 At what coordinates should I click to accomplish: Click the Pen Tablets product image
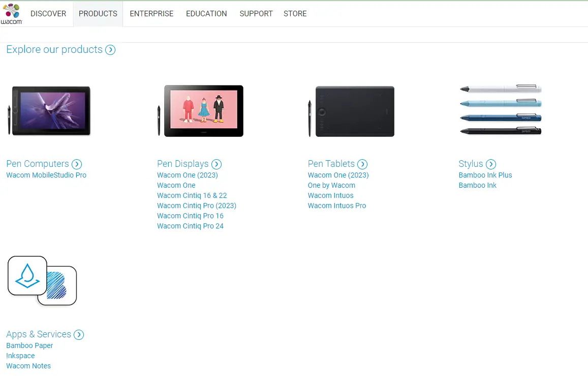(x=352, y=111)
